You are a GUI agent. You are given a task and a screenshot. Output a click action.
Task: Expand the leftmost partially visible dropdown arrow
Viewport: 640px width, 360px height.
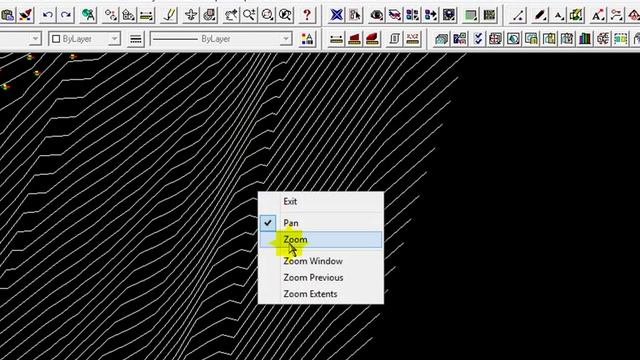coord(35,39)
